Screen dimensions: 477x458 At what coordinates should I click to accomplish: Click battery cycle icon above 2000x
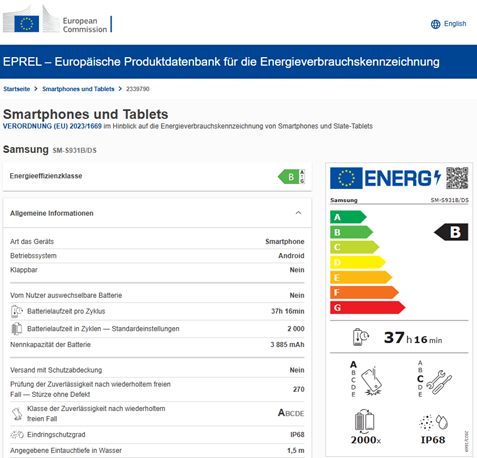click(x=364, y=421)
